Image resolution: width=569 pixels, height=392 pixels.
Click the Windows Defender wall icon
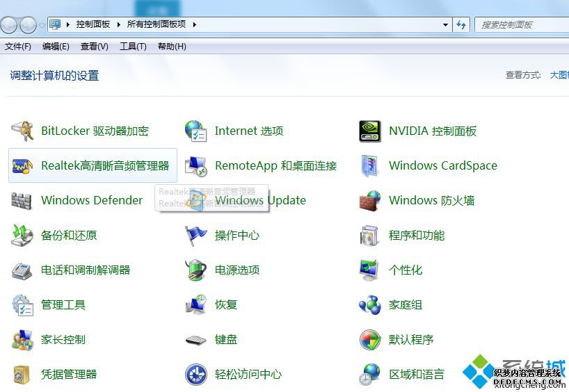click(22, 201)
